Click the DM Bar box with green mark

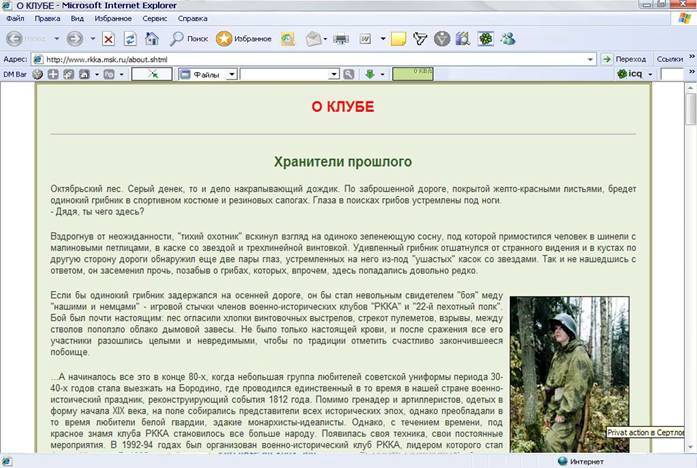152,74
